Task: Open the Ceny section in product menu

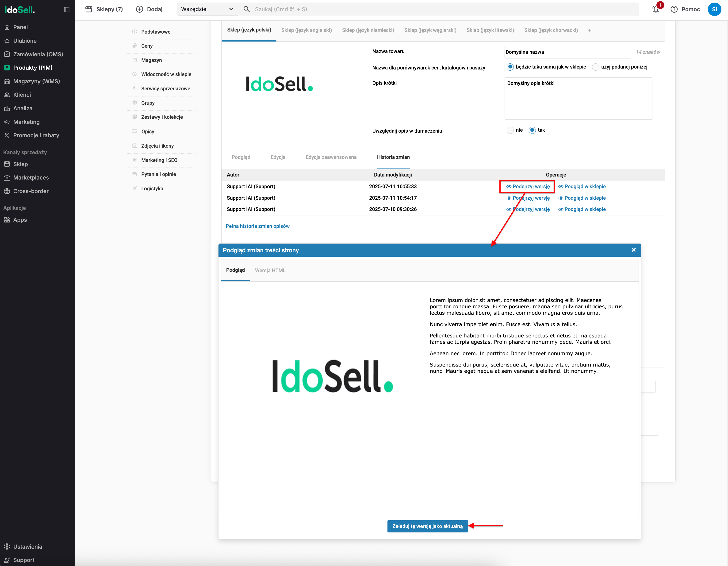Action: [147, 46]
